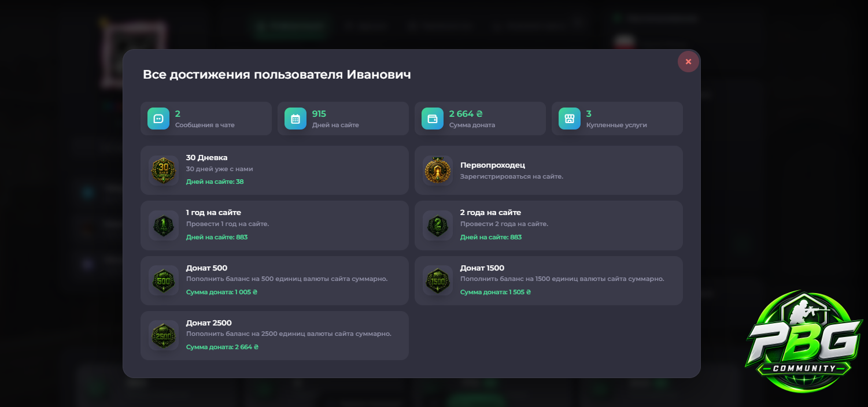Close the achievements dialog with the X button
This screenshot has height=407, width=868.
[x=688, y=61]
